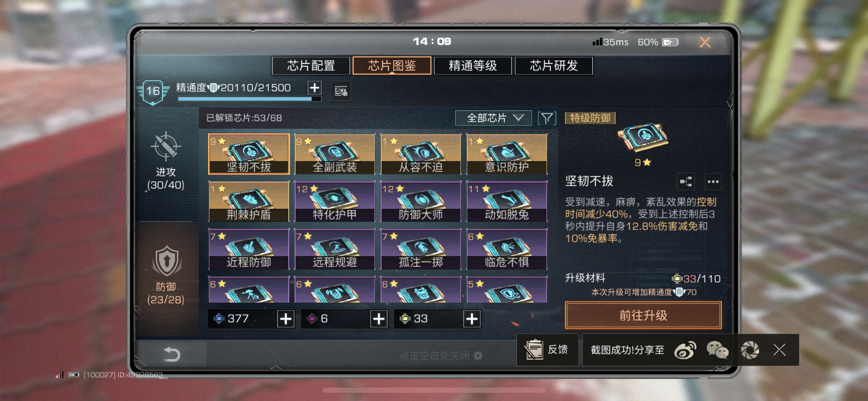Screen dimensions: 868x401
Task: Share the screenshot via WeChat
Action: click(718, 350)
